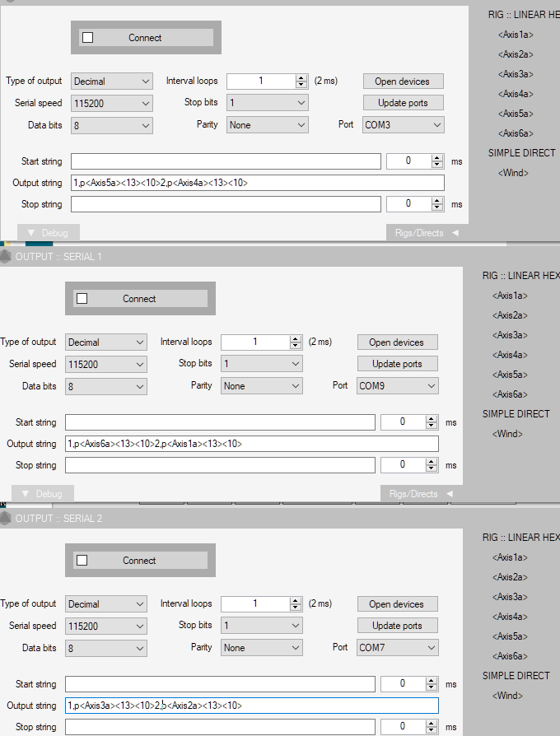Click hexagon icon beside OUTPUT :: SERIAL 1 title
The height and width of the screenshot is (736, 560).
coord(7,257)
